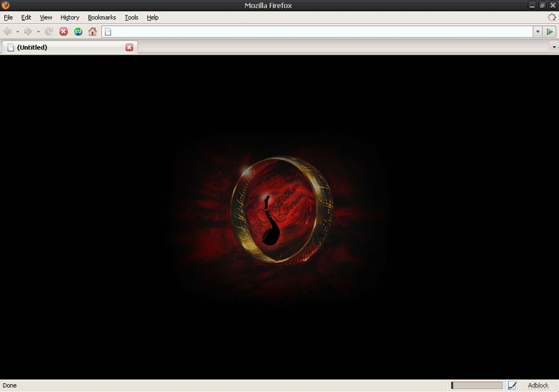Open the Bookmarks menu

(x=102, y=17)
